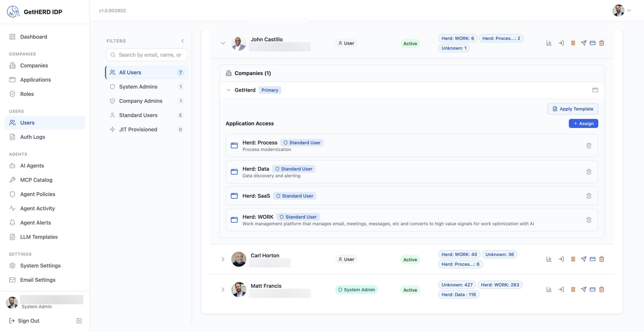Collapse the GetHerd company section
Image resolution: width=644 pixels, height=332 pixels.
[229, 90]
